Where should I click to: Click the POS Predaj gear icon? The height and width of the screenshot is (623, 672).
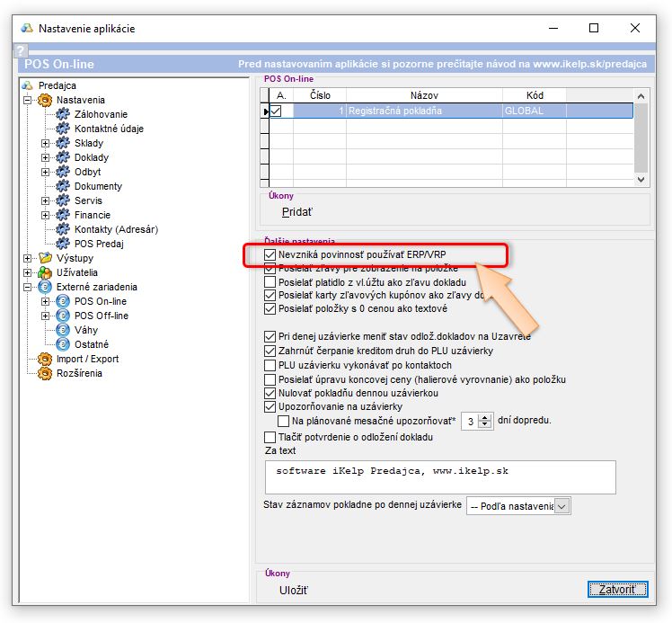click(62, 244)
